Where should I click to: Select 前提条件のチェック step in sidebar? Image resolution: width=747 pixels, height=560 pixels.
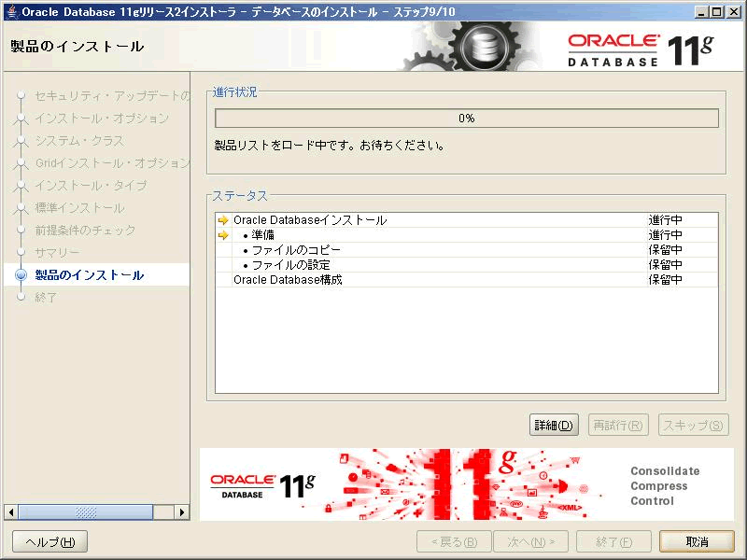[x=85, y=231]
